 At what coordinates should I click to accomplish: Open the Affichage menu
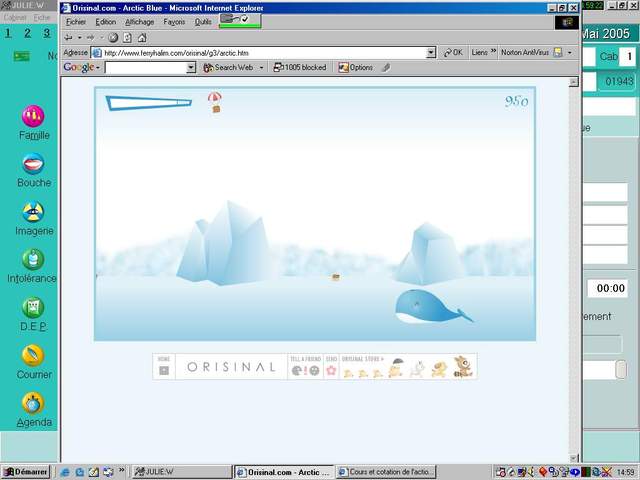[x=140, y=22]
